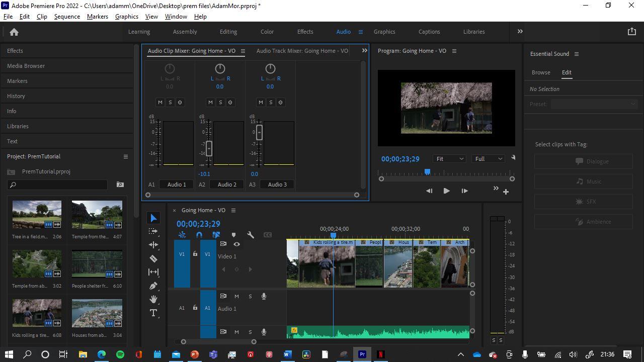
Task: Open Audio workspace menu
Action: click(x=360, y=32)
